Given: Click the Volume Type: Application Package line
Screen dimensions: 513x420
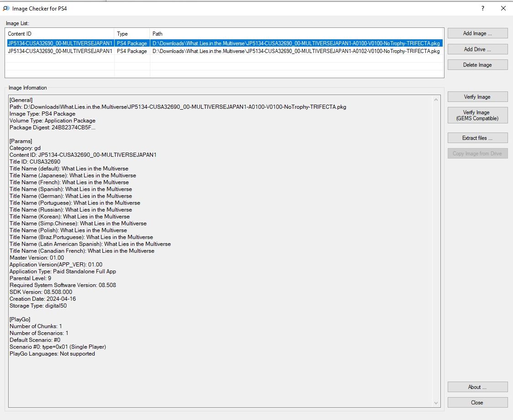Looking at the screenshot, I should (53, 121).
